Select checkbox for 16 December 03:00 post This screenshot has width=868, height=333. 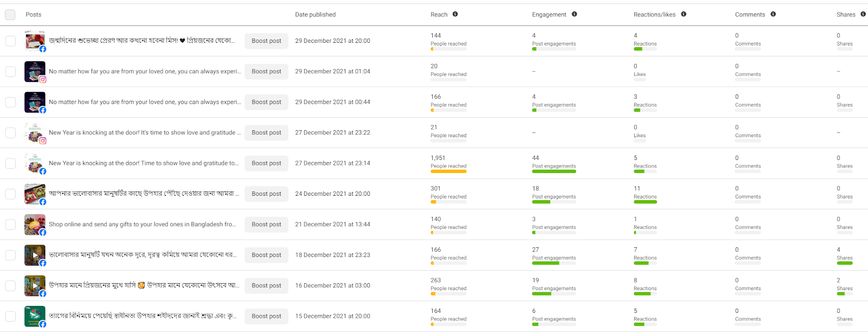[10, 286]
